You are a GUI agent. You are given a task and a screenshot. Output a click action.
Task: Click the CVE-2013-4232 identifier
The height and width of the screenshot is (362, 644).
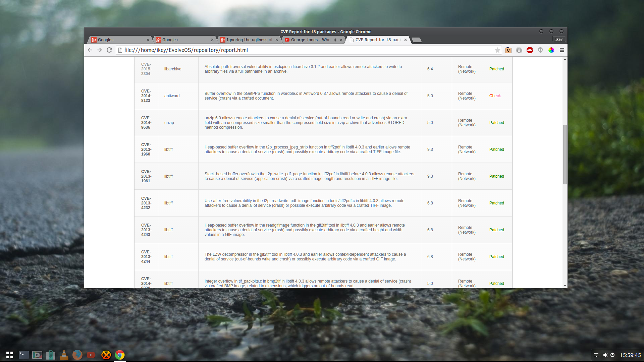pos(146,203)
